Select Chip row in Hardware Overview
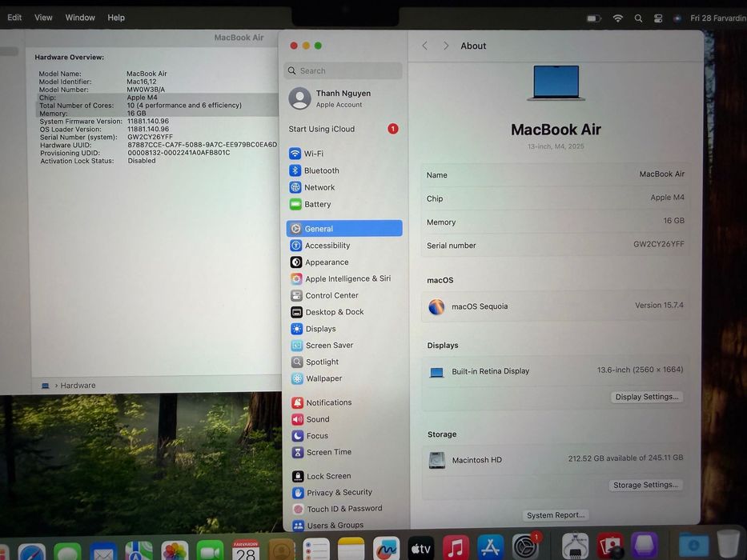The width and height of the screenshot is (747, 560). click(x=157, y=97)
